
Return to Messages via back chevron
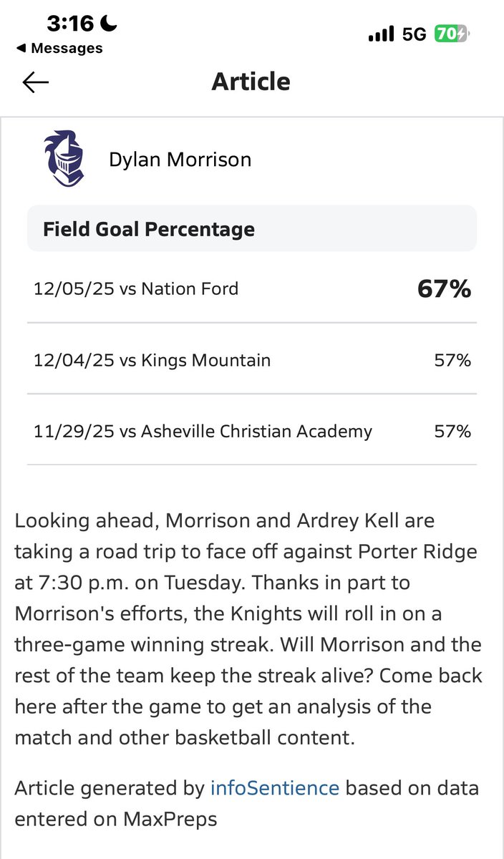click(x=20, y=49)
